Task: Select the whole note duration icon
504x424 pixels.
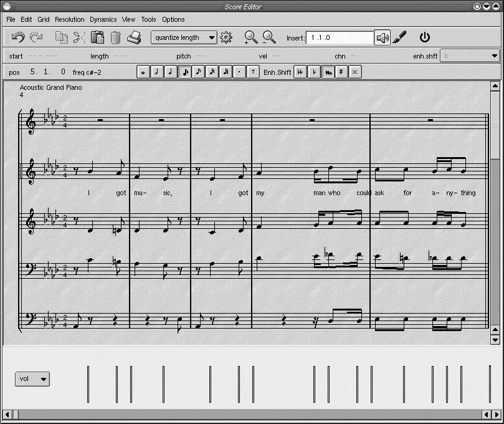Action: click(x=142, y=72)
